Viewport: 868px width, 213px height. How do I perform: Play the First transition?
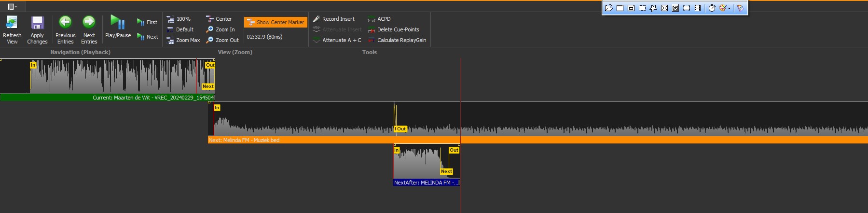(x=147, y=22)
